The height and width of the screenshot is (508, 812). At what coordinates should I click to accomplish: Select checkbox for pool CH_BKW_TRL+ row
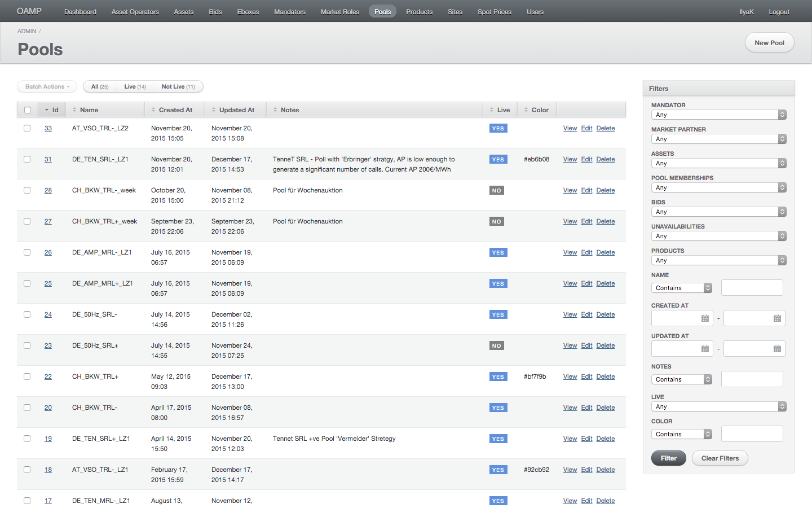point(27,376)
